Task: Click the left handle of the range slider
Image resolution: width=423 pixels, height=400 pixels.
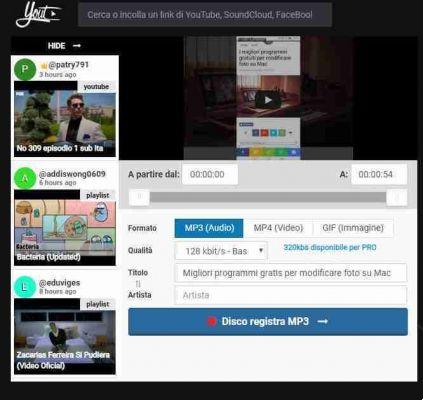Action: point(139,197)
